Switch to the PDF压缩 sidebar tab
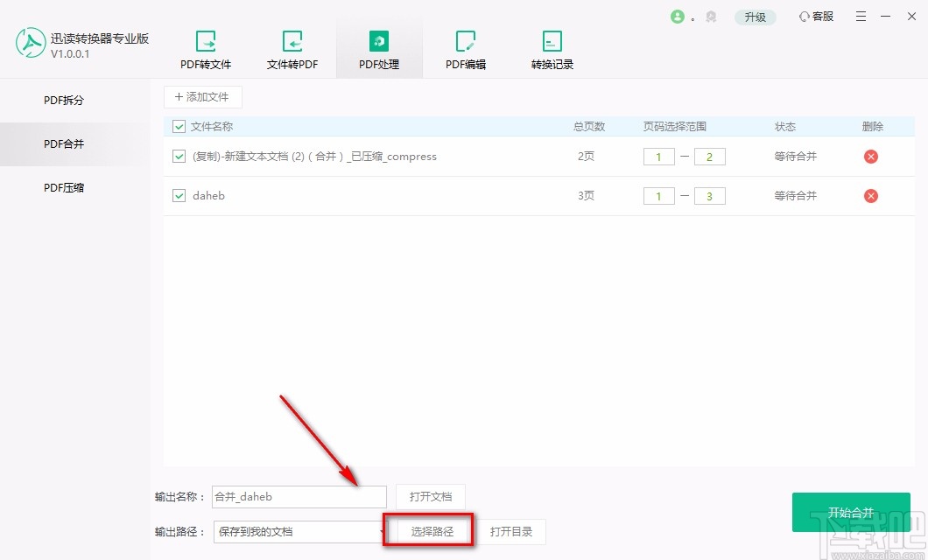This screenshot has height=560, width=928. [63, 187]
